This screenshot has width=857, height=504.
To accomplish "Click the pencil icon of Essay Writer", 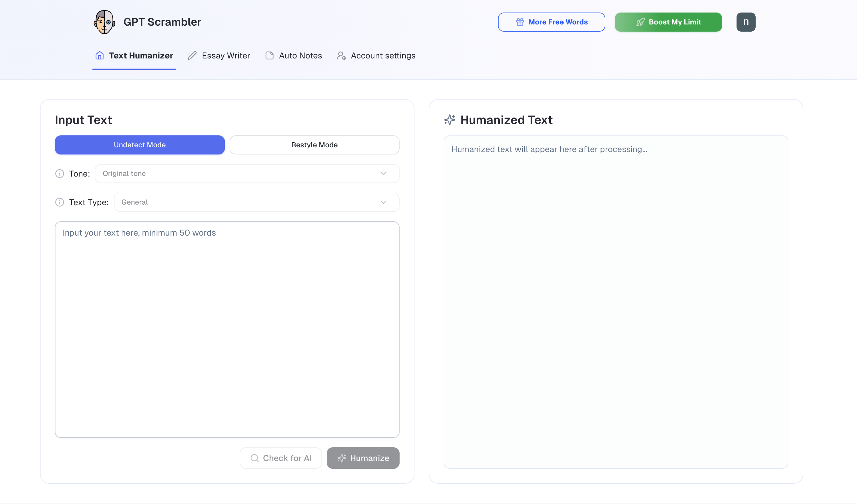I will point(193,55).
